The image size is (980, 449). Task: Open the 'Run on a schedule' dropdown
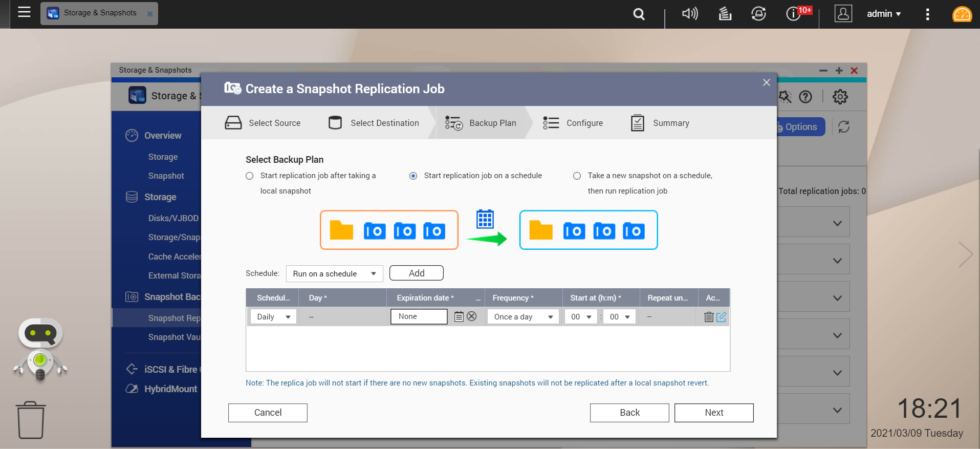(334, 274)
